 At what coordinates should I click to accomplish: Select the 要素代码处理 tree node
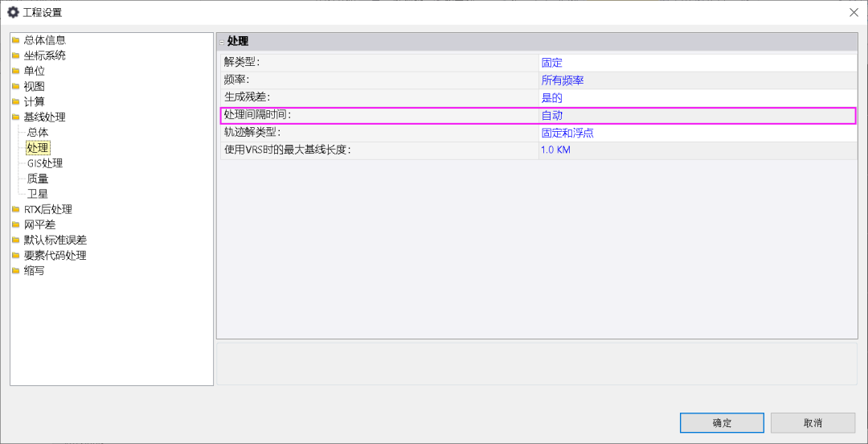click(x=55, y=256)
